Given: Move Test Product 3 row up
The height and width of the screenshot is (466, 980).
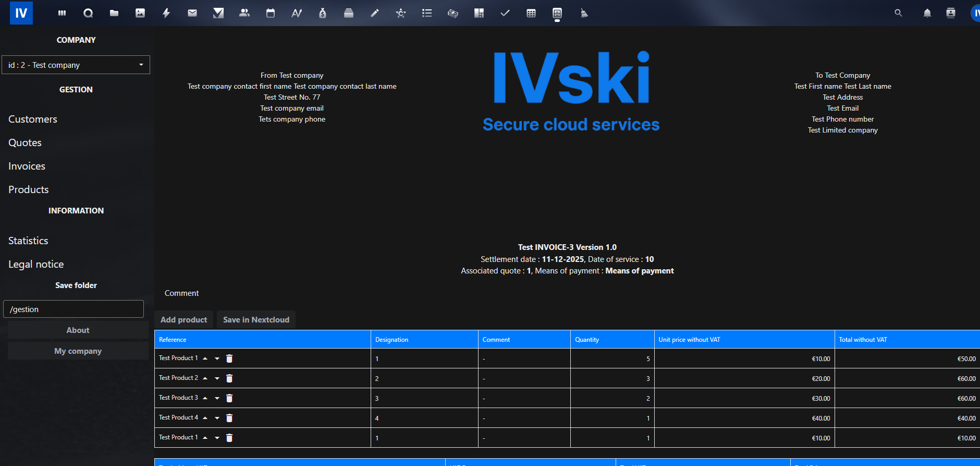Looking at the screenshot, I should click(x=205, y=398).
